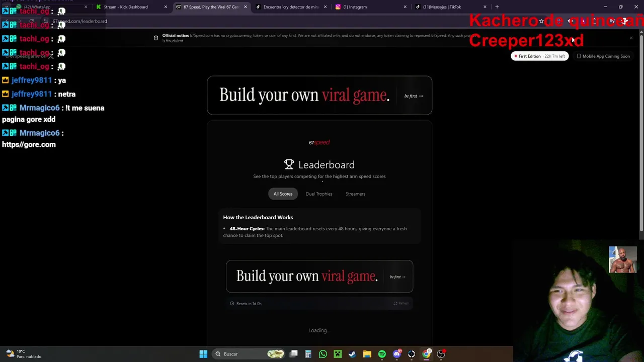This screenshot has height=362, width=644.
Task: Select the Duel Trophies filter
Action: click(319, 194)
